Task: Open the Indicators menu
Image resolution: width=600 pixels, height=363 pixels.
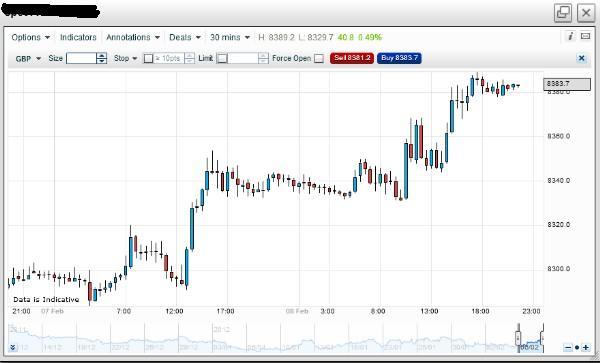Action: click(78, 37)
